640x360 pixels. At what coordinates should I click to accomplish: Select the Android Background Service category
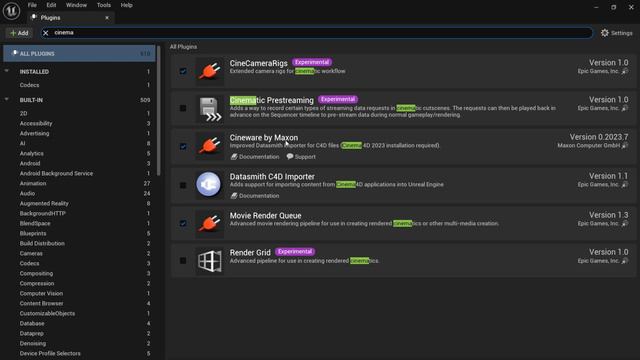[x=79, y=173]
